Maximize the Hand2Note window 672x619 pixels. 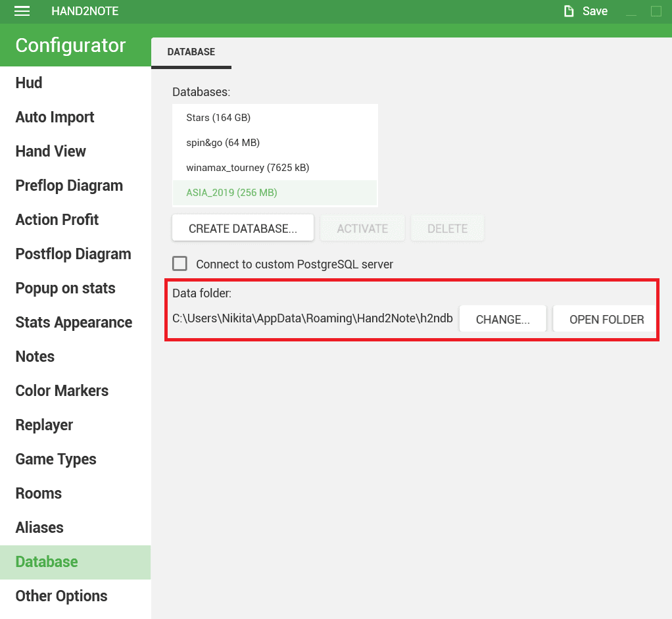pos(656,11)
